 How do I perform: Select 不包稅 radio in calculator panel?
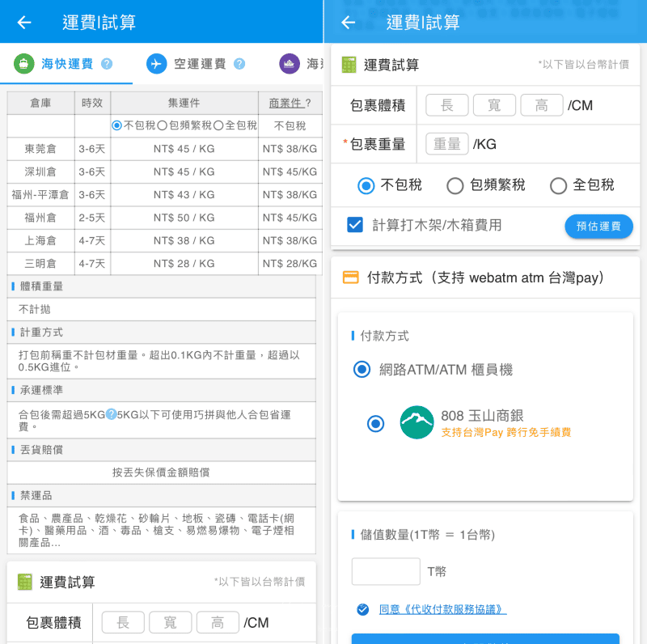[x=366, y=185]
